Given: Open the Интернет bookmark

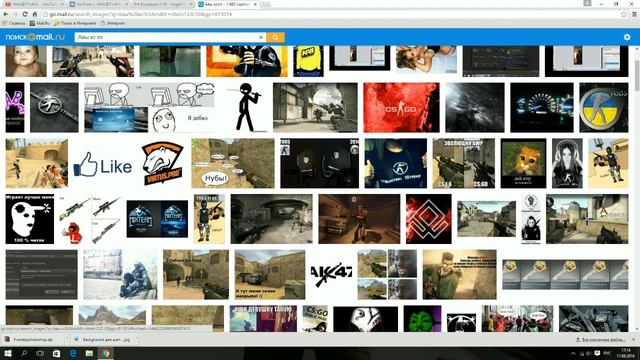Looking at the screenshot, I should tap(113, 23).
